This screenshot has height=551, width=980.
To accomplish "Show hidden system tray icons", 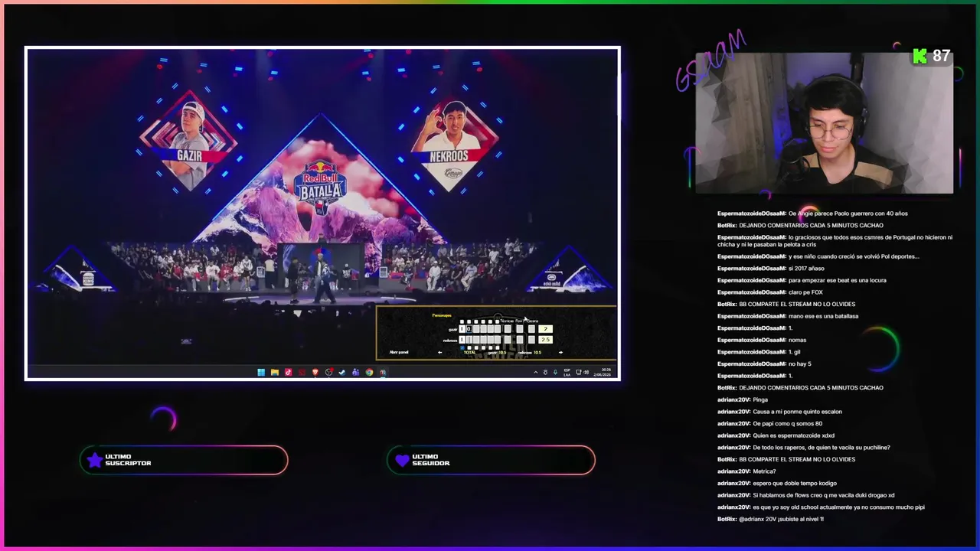I will click(x=536, y=373).
